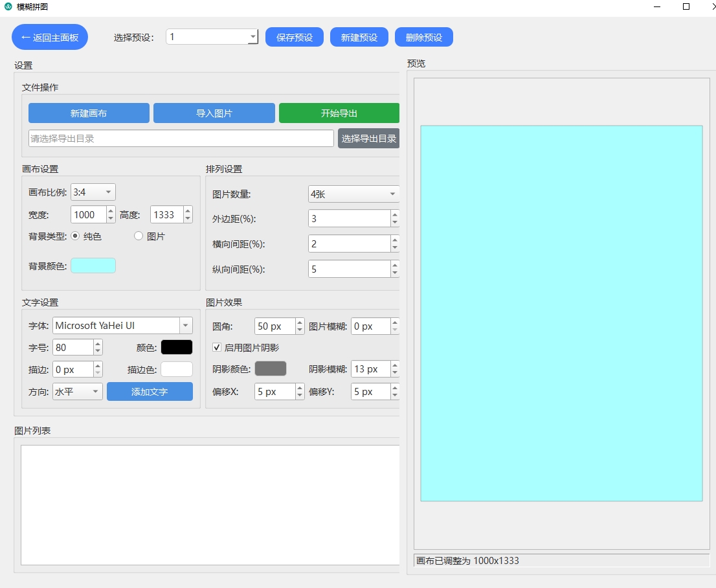
Task: Increase 字号 with up arrow
Action: click(98, 344)
